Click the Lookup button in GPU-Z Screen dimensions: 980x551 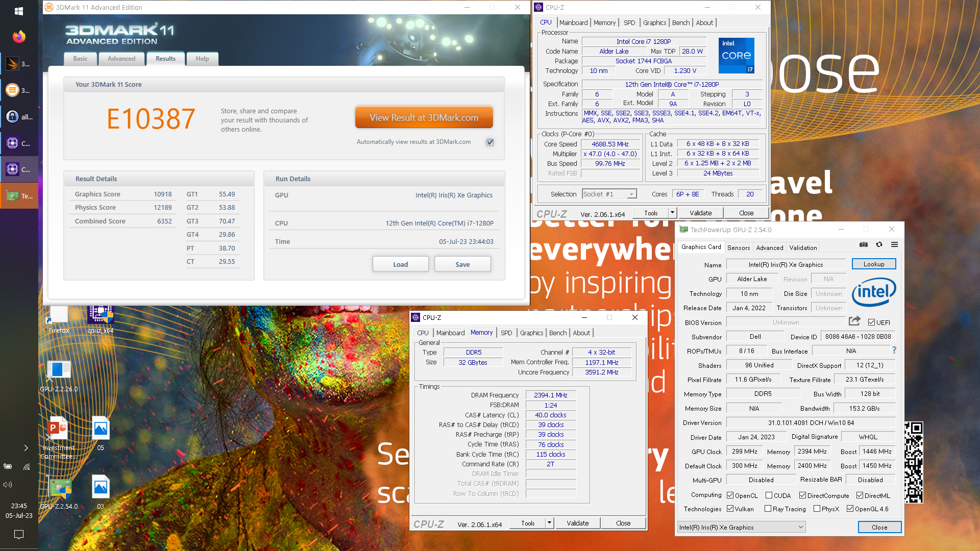874,264
